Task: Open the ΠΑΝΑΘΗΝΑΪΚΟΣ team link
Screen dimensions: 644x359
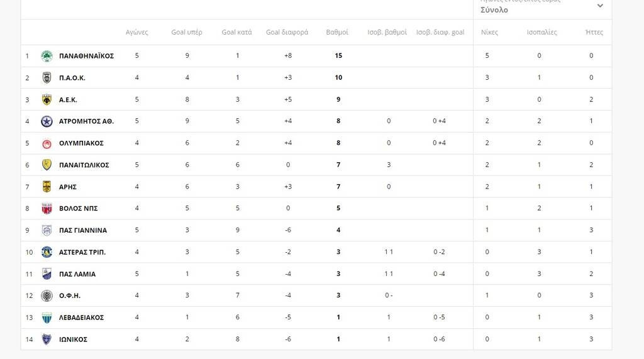Action: (86, 56)
